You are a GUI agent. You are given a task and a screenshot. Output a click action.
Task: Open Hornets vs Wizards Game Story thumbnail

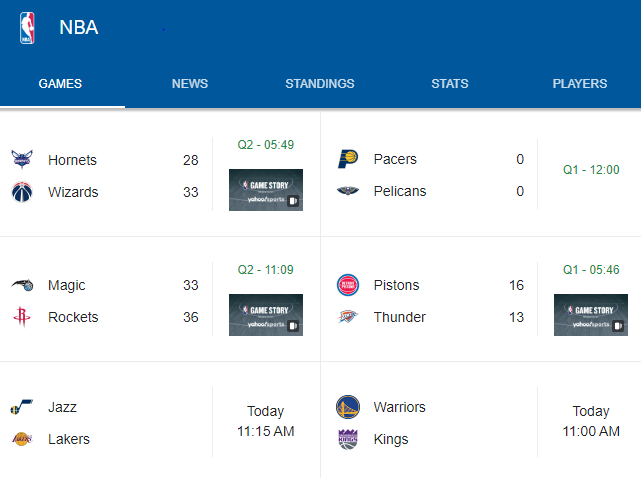265,190
